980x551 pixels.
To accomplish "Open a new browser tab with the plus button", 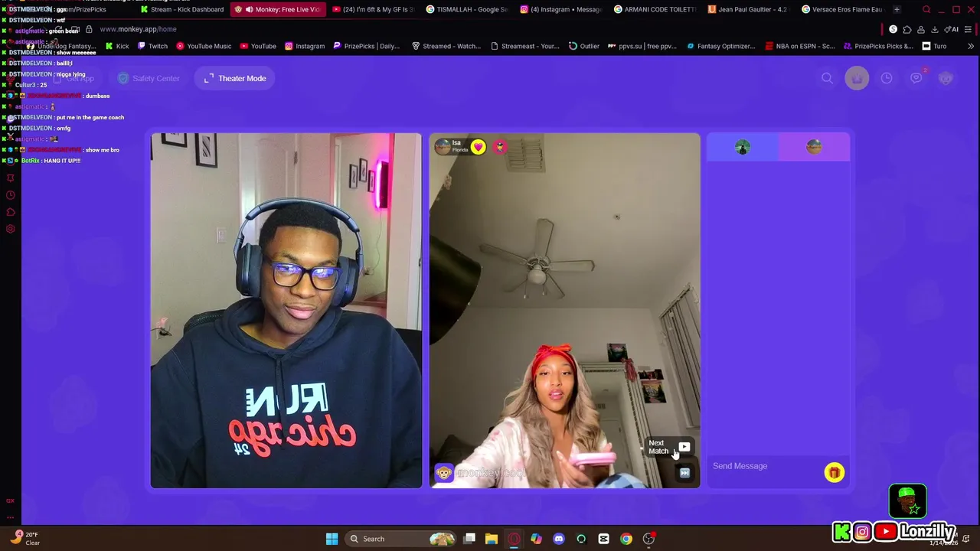I will pyautogui.click(x=897, y=9).
